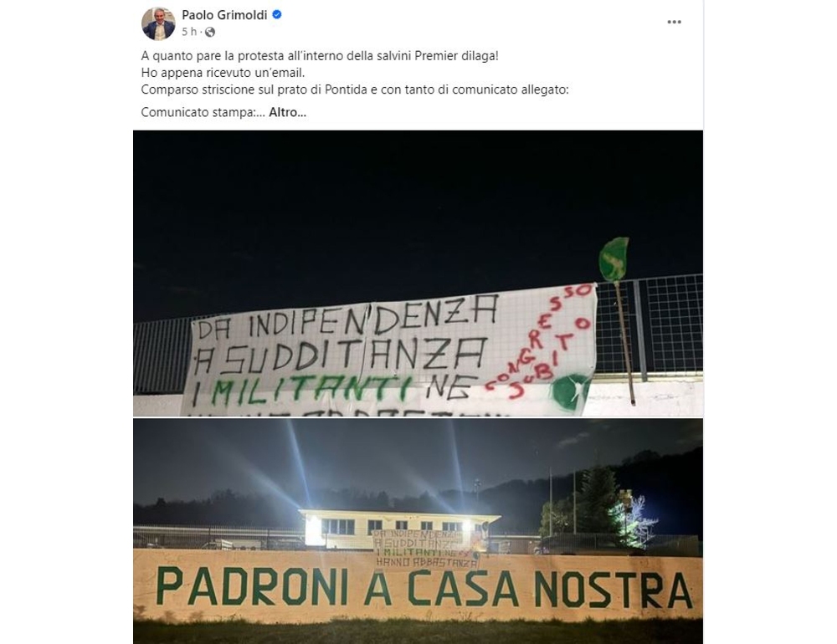Image resolution: width=837 pixels, height=644 pixels.
Task: Click the lit building in the lower photo
Action: [x=399, y=529]
